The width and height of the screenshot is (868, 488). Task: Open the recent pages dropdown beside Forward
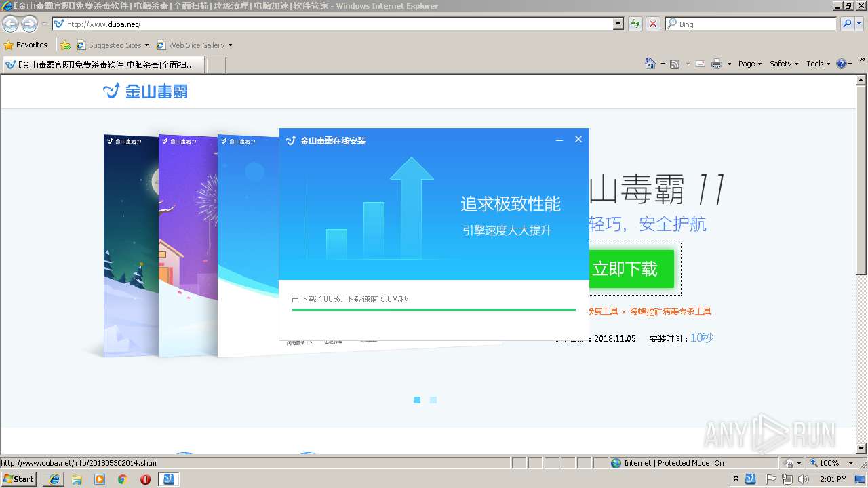[44, 24]
